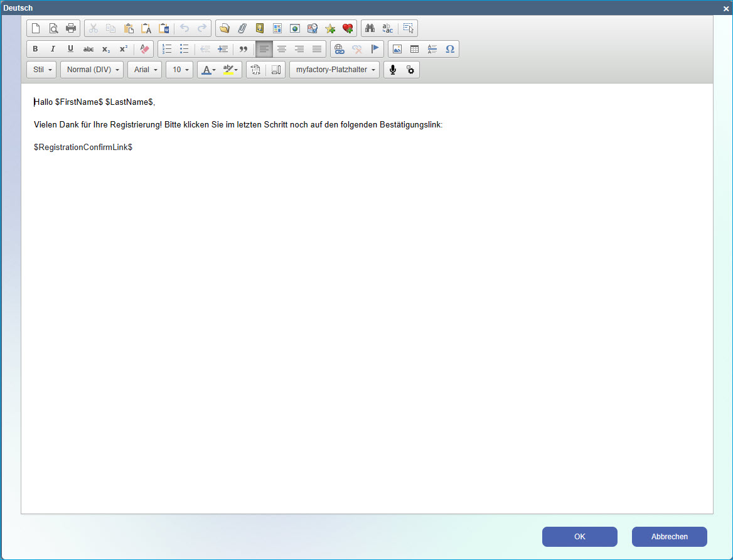Insert a hyperlink
This screenshot has width=733, height=560.
[x=340, y=49]
